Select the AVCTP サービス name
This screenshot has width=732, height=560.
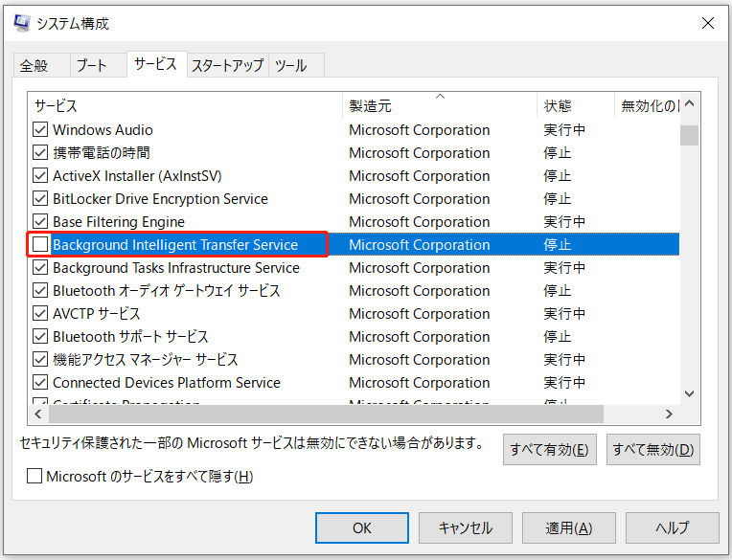(x=96, y=313)
